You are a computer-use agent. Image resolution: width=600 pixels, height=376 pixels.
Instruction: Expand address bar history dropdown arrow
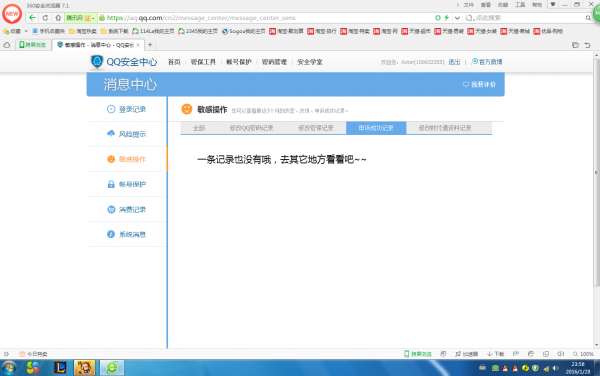(457, 18)
